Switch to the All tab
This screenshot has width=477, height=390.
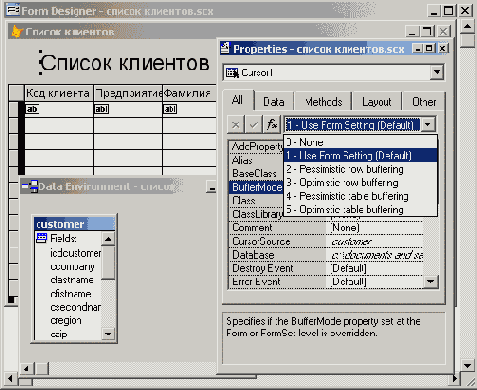pos(237,100)
